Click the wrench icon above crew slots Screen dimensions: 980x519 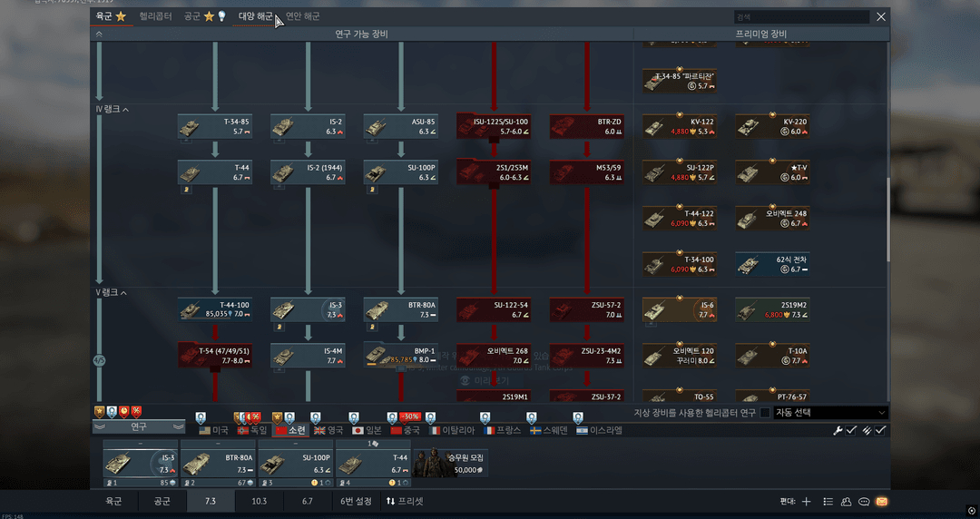[838, 430]
